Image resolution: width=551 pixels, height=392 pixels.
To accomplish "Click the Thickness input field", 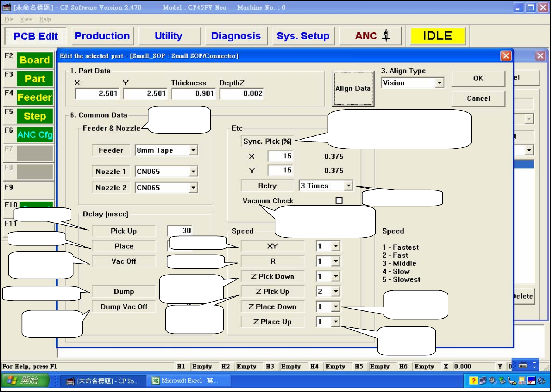I will (194, 93).
